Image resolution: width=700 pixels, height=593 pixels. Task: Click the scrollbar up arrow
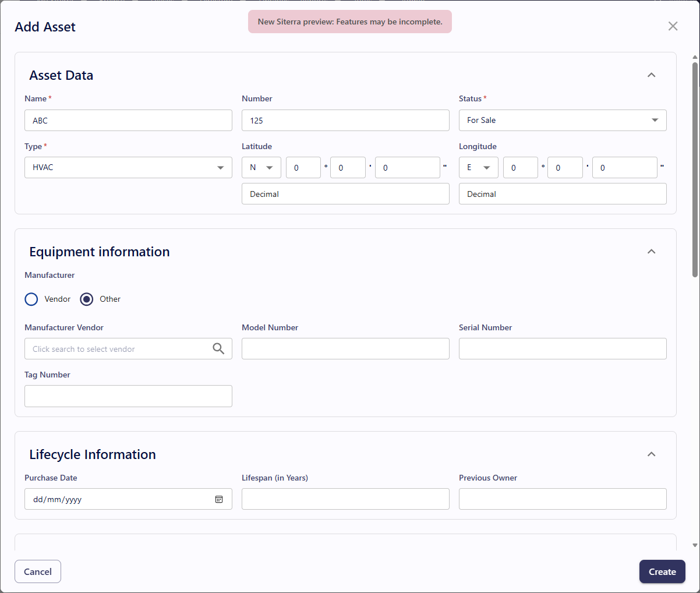695,57
